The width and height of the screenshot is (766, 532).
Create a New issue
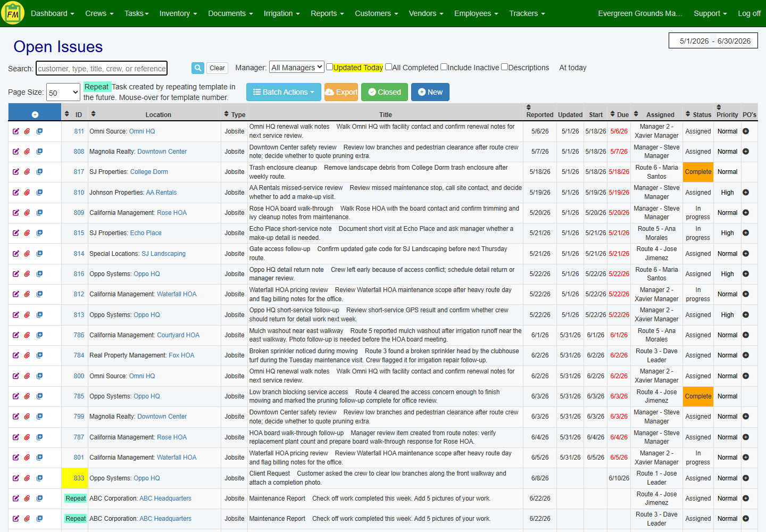pyautogui.click(x=430, y=92)
